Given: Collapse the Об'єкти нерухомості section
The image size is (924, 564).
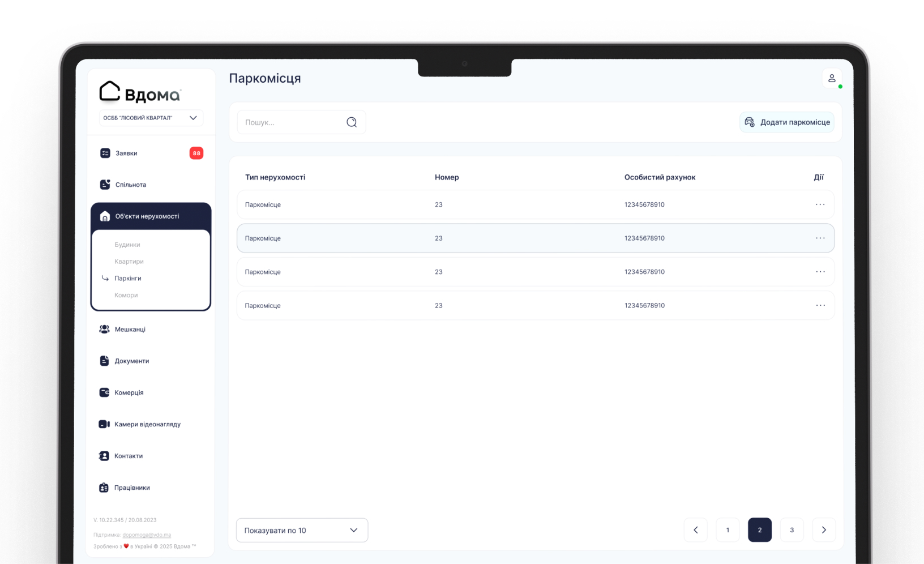Looking at the screenshot, I should tap(151, 216).
